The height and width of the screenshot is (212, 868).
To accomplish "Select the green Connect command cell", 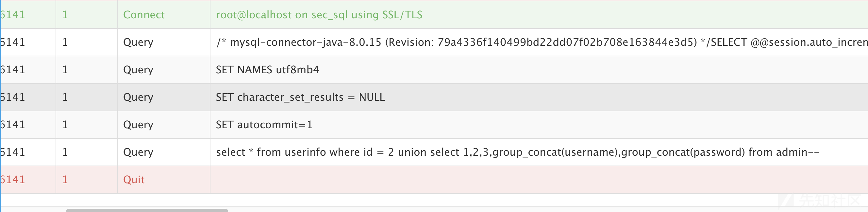I will point(163,14).
